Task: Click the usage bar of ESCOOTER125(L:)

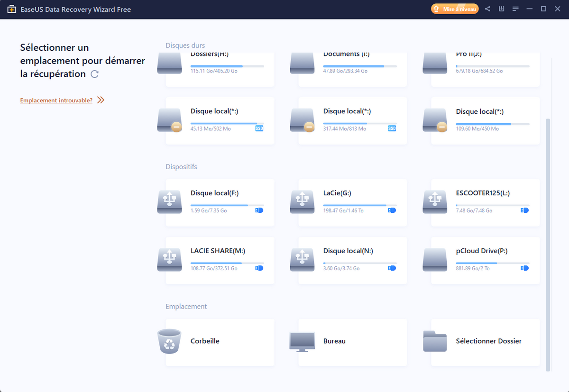Action: click(x=493, y=205)
